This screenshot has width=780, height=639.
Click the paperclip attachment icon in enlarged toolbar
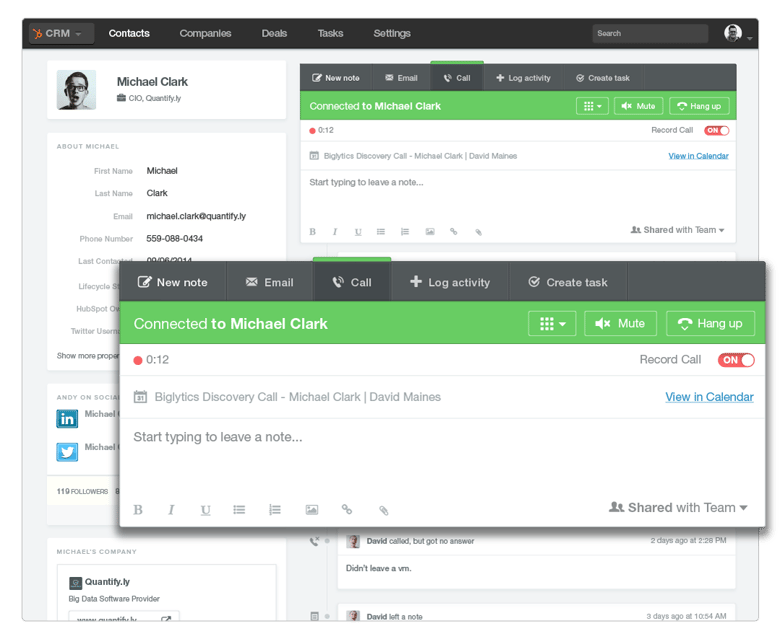click(383, 510)
